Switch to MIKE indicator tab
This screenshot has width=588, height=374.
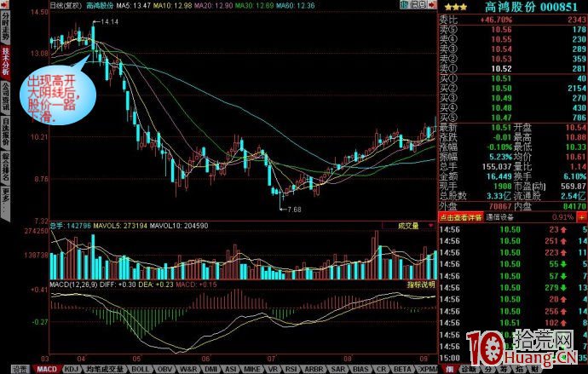click(x=252, y=370)
